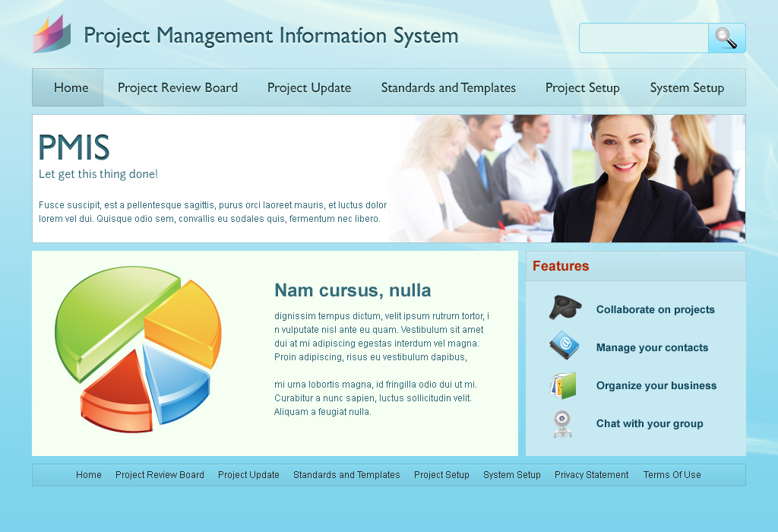The width and height of the screenshot is (778, 532).
Task: Click the paragraph starting 'mi urna lobortis'
Action: click(375, 398)
